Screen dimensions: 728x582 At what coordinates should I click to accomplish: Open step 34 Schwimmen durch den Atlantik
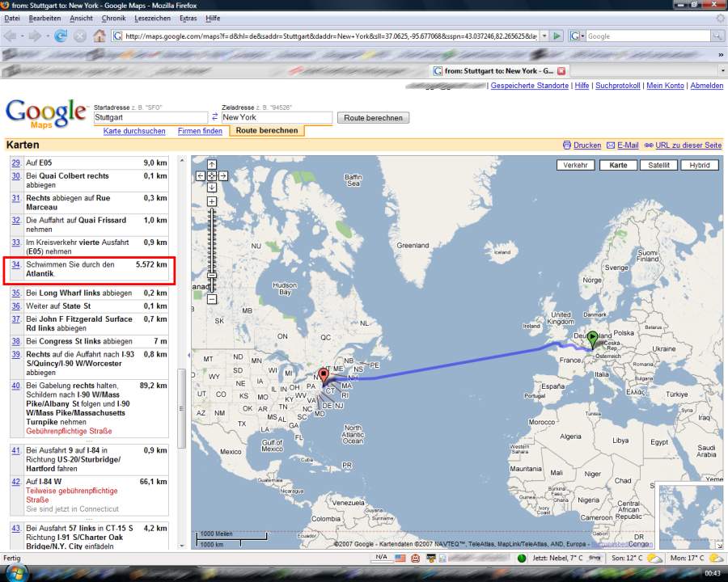click(16, 264)
